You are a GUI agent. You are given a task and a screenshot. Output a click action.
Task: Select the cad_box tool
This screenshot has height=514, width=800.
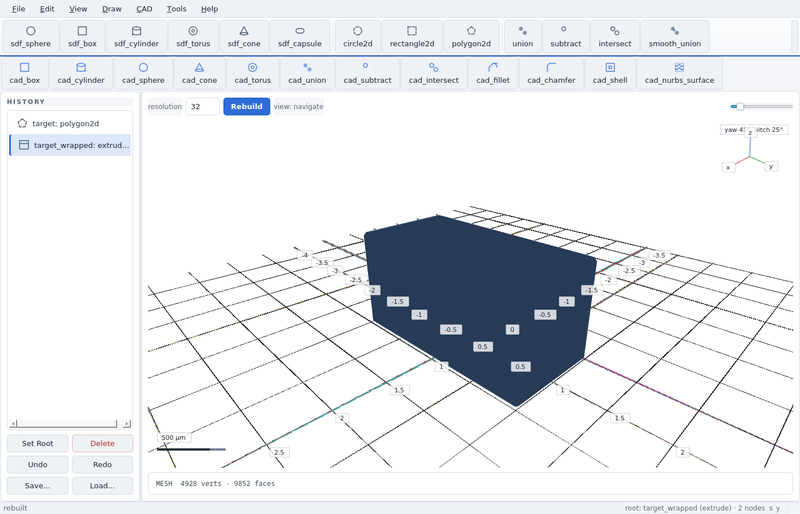tap(24, 74)
